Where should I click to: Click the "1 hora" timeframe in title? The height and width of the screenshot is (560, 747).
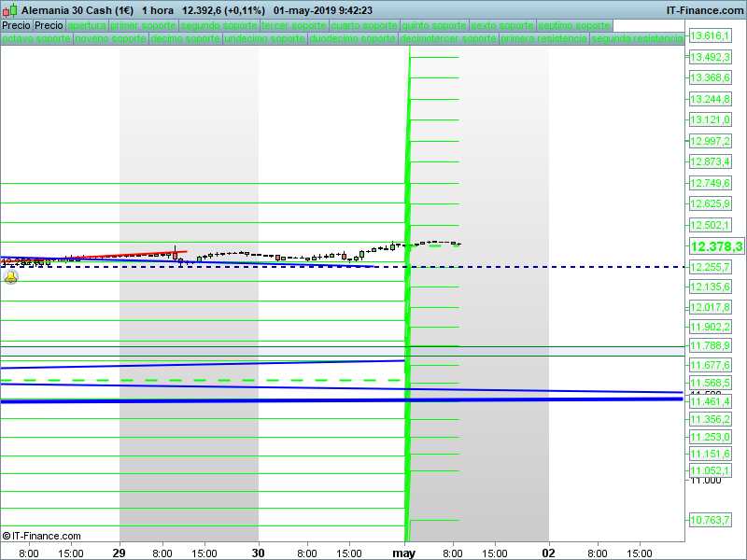pyautogui.click(x=158, y=10)
